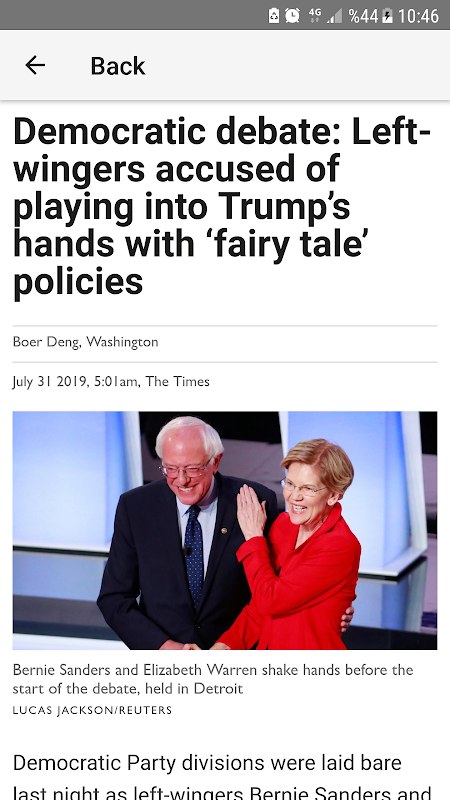Tap the battery saver recycle icon
This screenshot has width=450, height=800.
[x=274, y=15]
